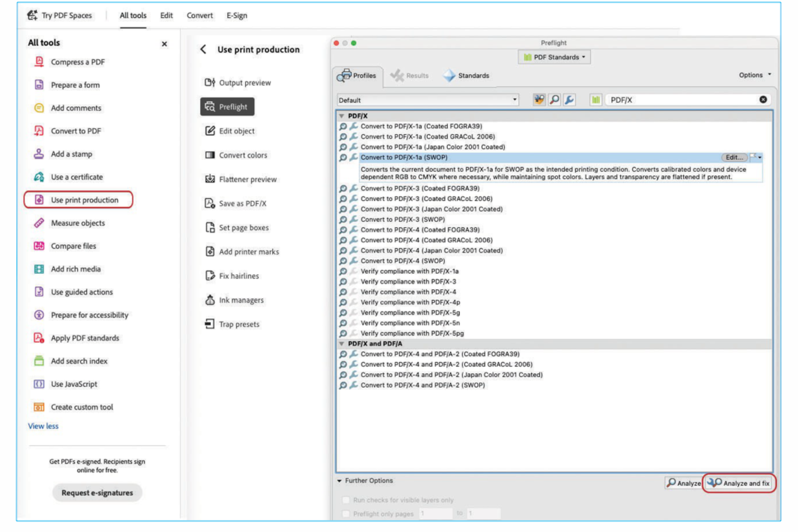Click Analyze and fix button
This screenshot has height=532, width=798.
click(739, 483)
